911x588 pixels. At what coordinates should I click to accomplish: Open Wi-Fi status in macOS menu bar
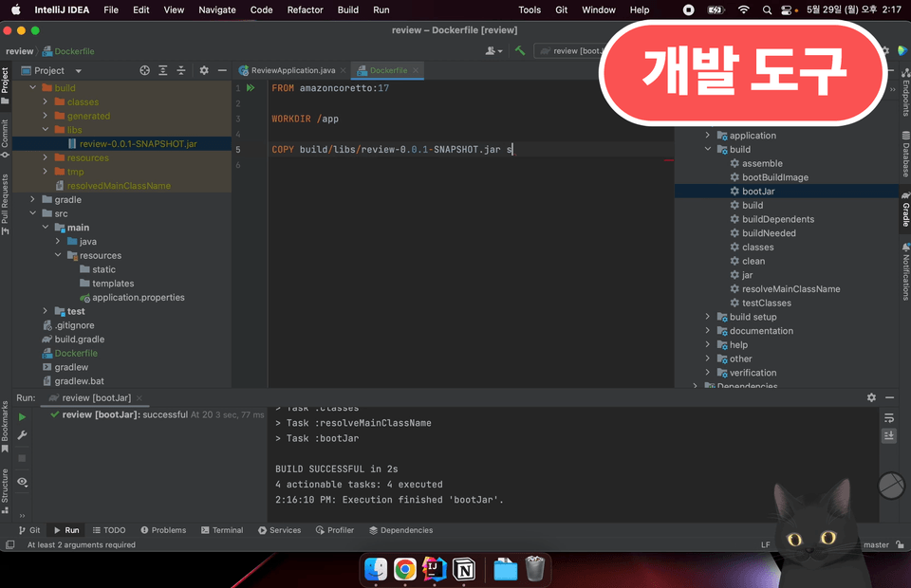pyautogui.click(x=743, y=9)
